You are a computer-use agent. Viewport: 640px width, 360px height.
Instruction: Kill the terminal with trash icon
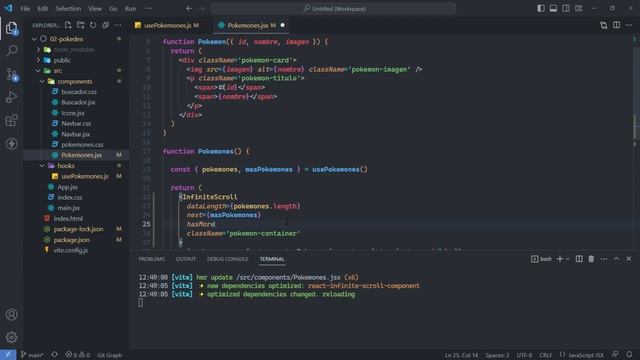point(591,259)
